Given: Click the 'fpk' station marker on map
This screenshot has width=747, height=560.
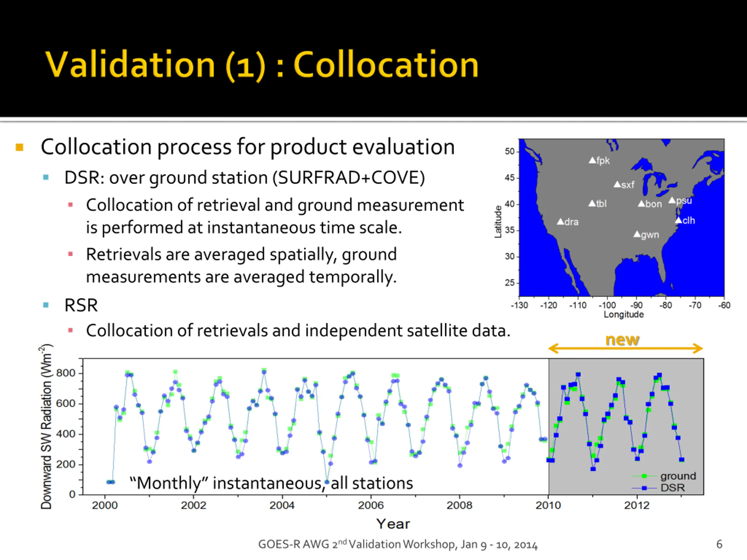Looking at the screenshot, I should [592, 160].
